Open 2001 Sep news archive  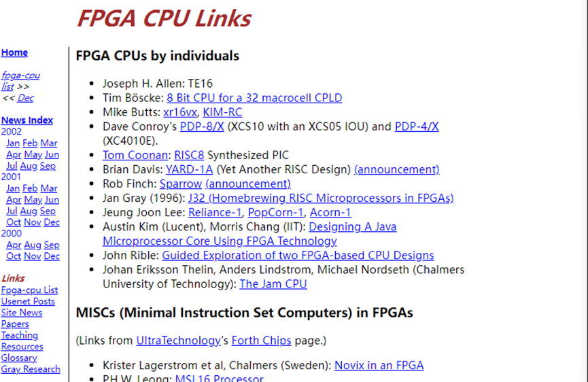point(48,211)
